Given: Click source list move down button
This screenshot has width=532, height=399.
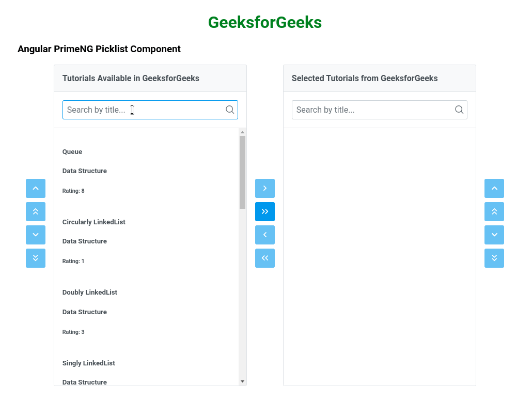Looking at the screenshot, I should coord(36,235).
